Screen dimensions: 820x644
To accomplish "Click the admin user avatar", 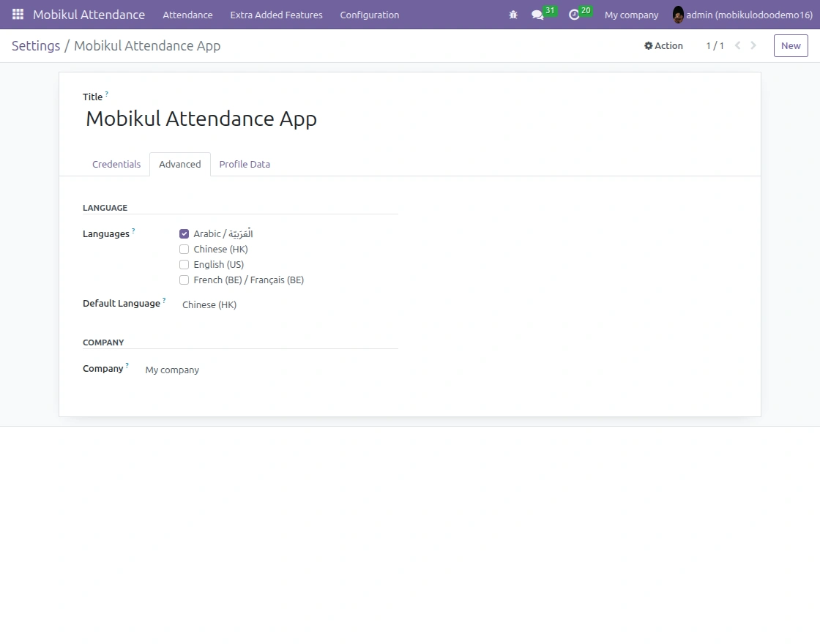I will coord(678,15).
